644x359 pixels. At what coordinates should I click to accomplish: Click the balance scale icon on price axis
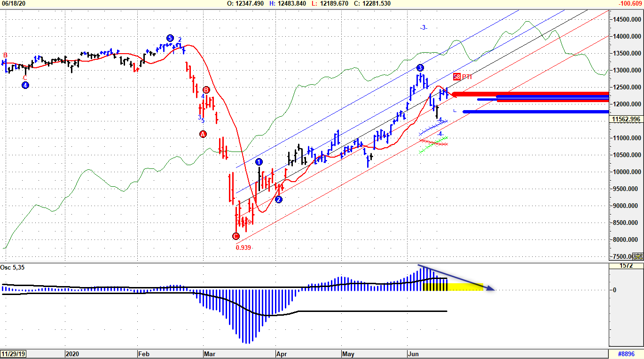point(637,256)
